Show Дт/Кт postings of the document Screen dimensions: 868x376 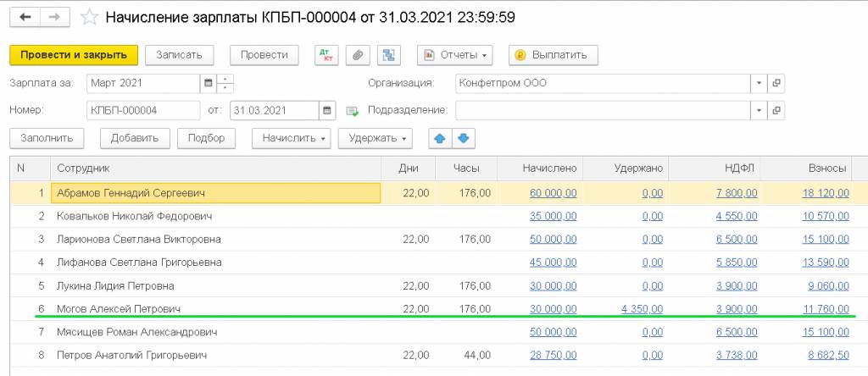point(326,55)
